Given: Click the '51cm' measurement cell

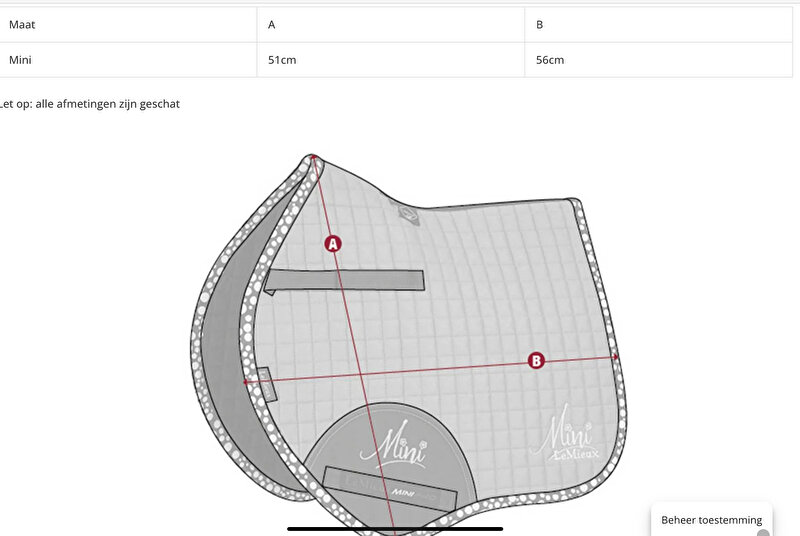Looking at the screenshot, I should tap(391, 60).
